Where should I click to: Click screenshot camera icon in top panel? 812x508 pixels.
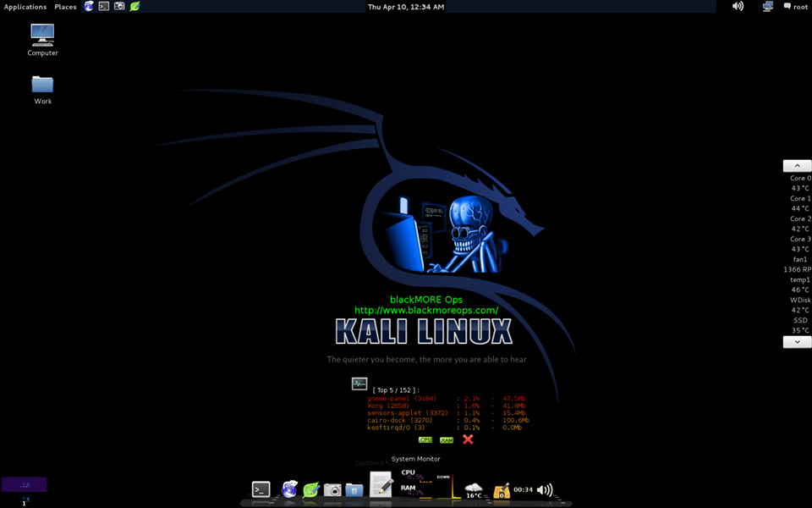tap(119, 6)
